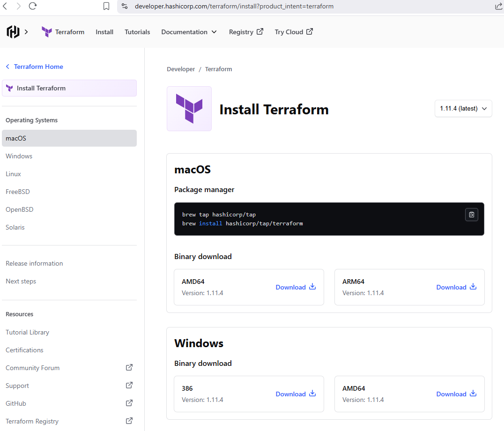Open the Support resource link

tap(17, 386)
